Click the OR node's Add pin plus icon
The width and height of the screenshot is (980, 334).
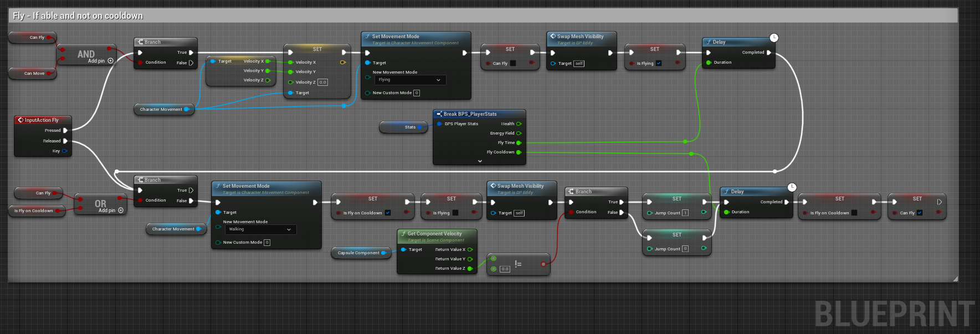tap(121, 210)
